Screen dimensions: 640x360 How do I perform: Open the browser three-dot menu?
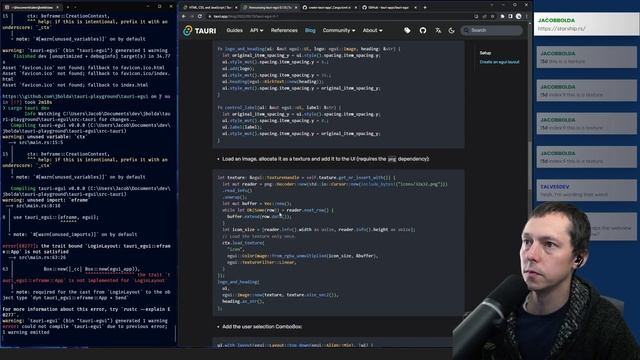tap(527, 16)
